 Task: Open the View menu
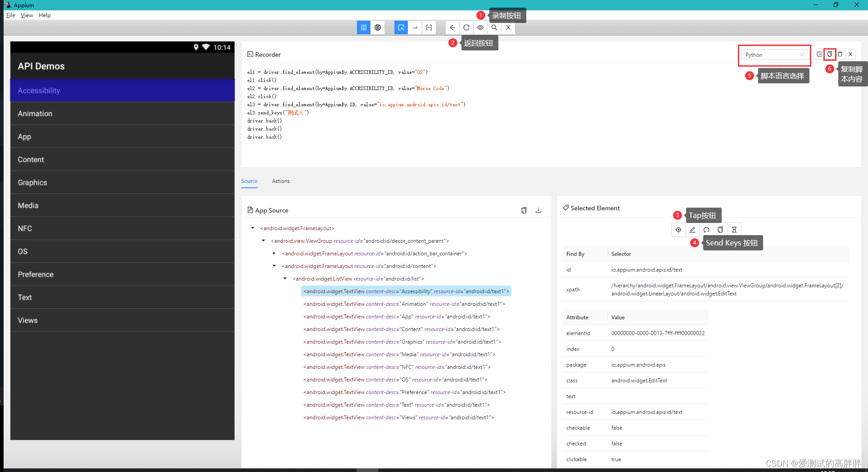point(27,15)
